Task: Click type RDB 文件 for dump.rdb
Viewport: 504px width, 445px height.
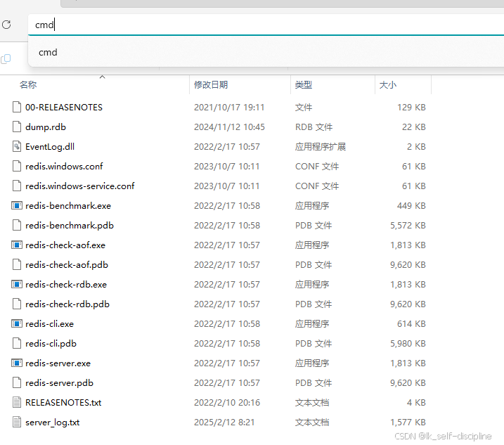Action: 314,127
